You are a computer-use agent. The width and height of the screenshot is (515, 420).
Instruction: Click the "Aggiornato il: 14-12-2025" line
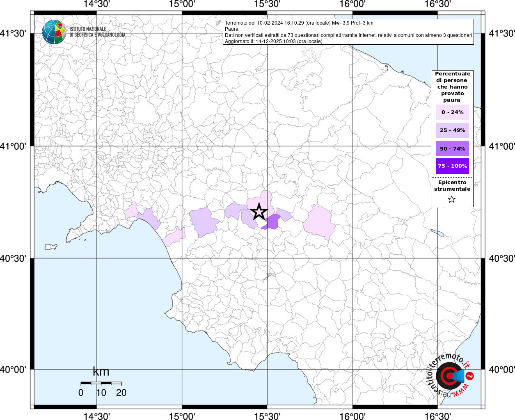coord(274,41)
